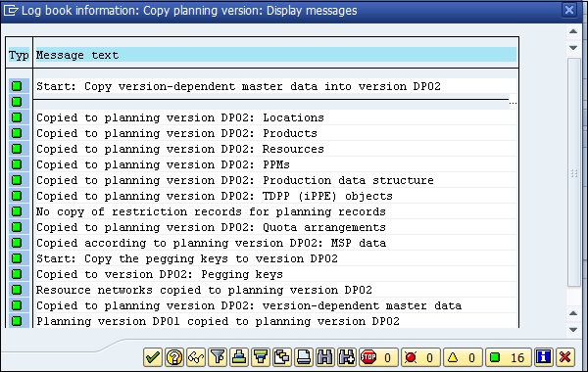Click green status icon for Quota arrangements row
Viewport: 588px width, 372px height.
pyautogui.click(x=17, y=227)
